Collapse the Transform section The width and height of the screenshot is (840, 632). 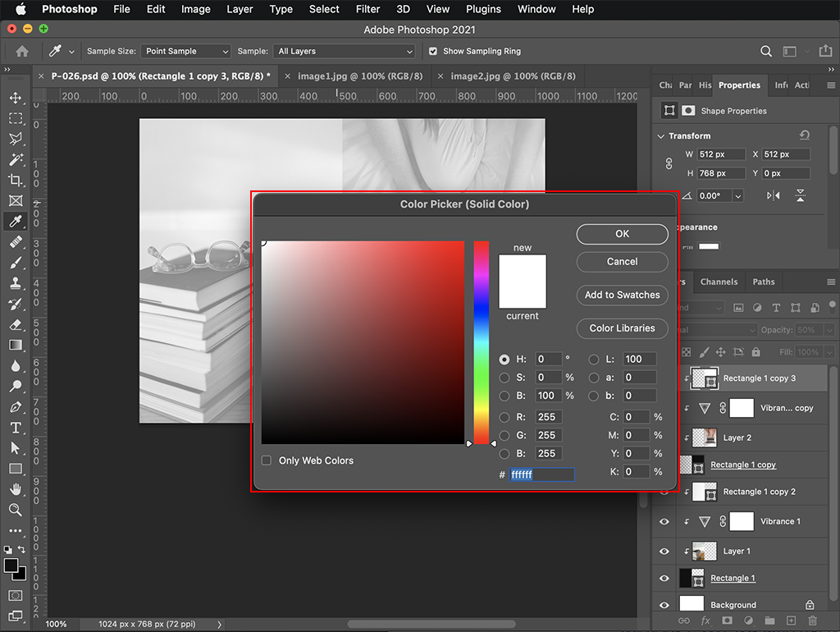[x=661, y=136]
